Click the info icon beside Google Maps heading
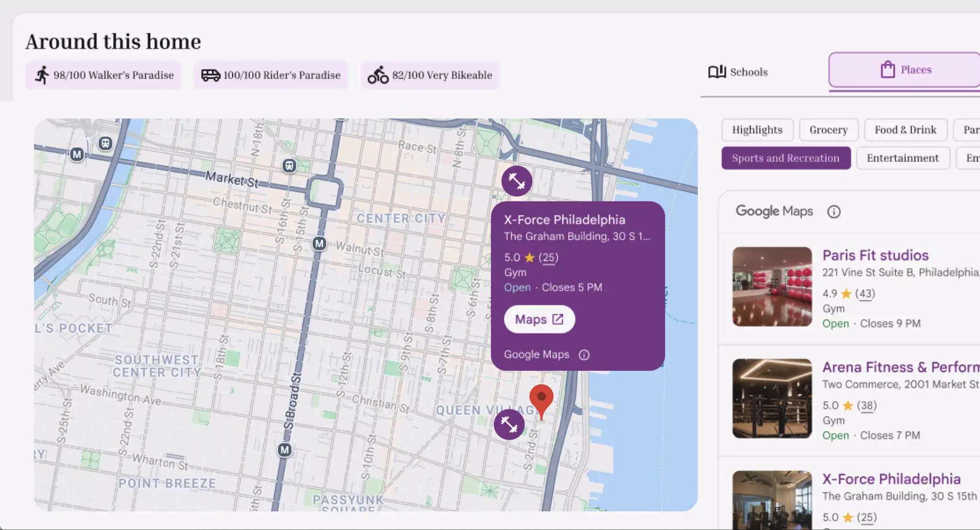Screen dimensions: 980x530 [x=833, y=211]
